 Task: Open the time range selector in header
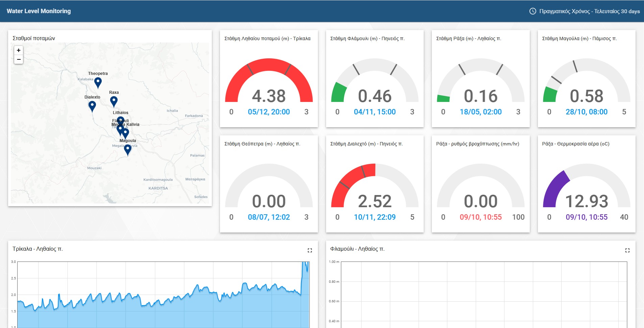pos(589,11)
